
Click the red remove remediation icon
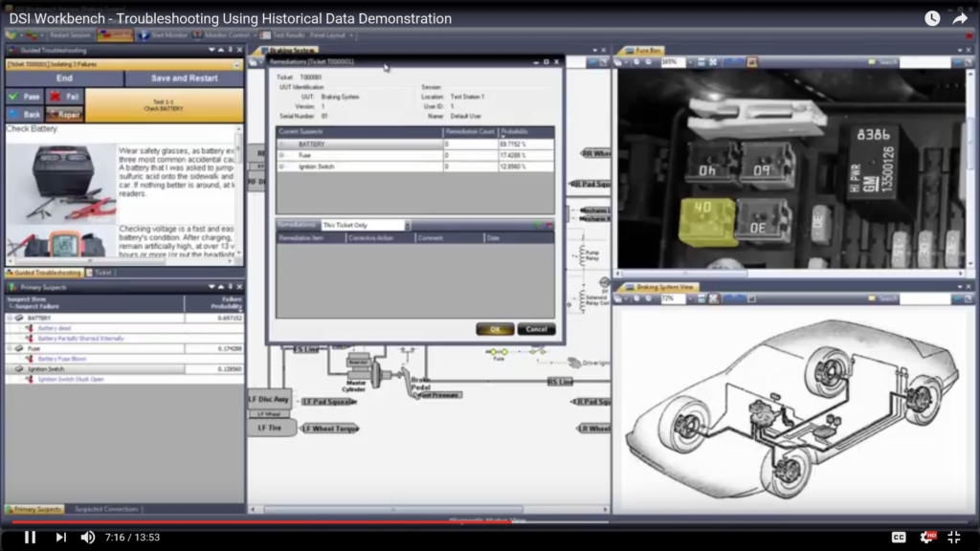(548, 225)
